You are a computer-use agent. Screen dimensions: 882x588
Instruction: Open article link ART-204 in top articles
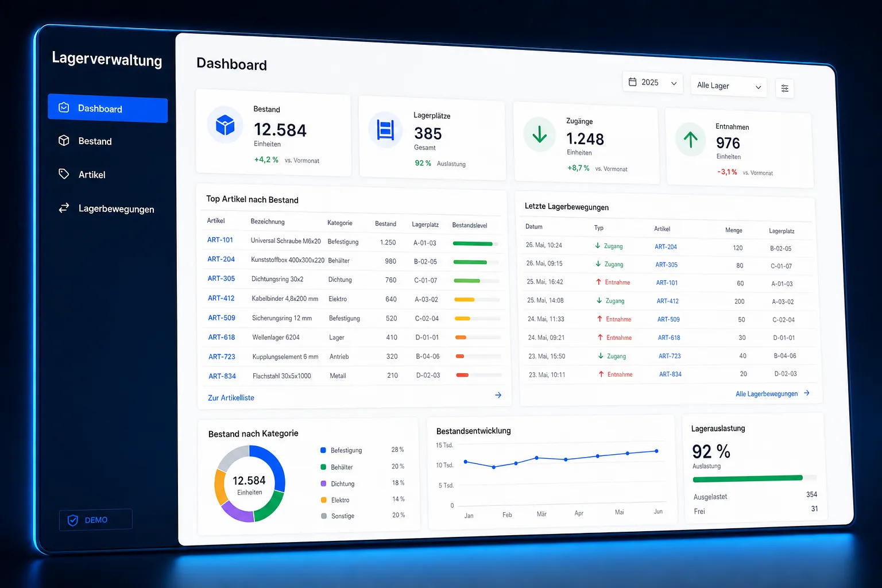221,259
